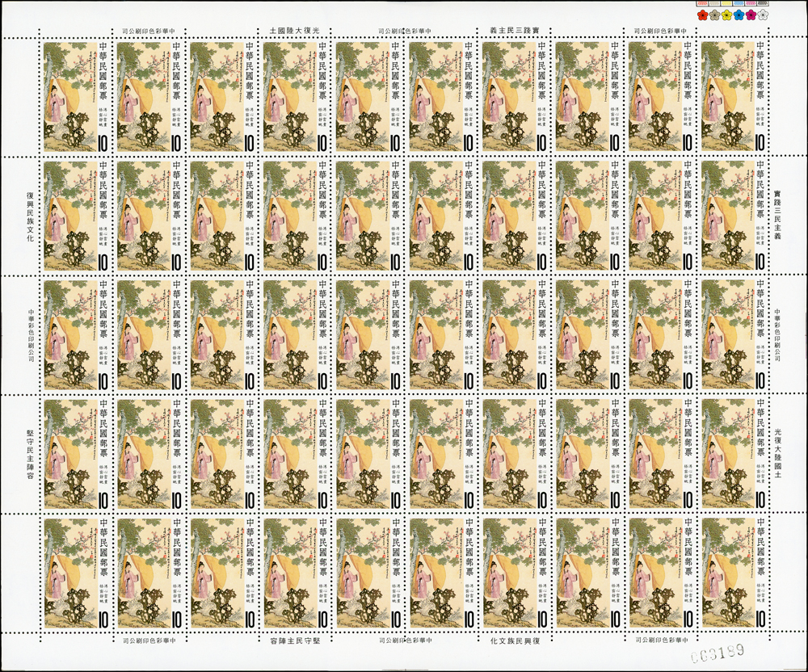This screenshot has width=808, height=672.
Task: Click right margin slogan 實踐三民主義
Action: (777, 216)
